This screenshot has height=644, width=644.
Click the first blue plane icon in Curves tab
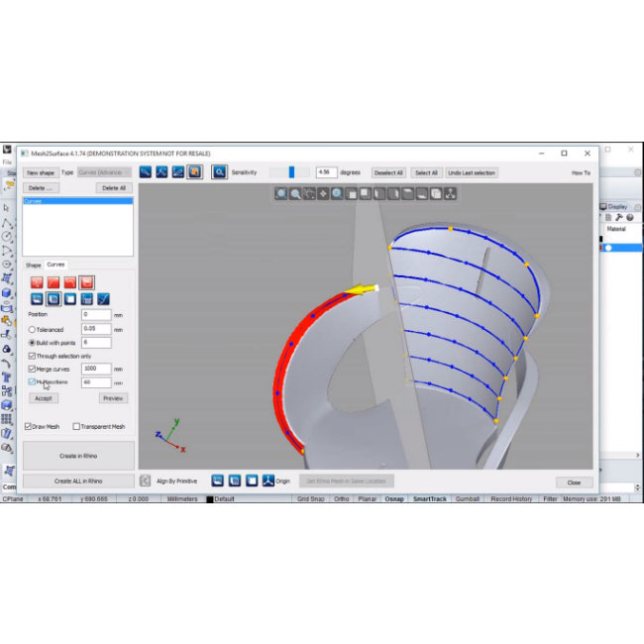tap(37, 299)
